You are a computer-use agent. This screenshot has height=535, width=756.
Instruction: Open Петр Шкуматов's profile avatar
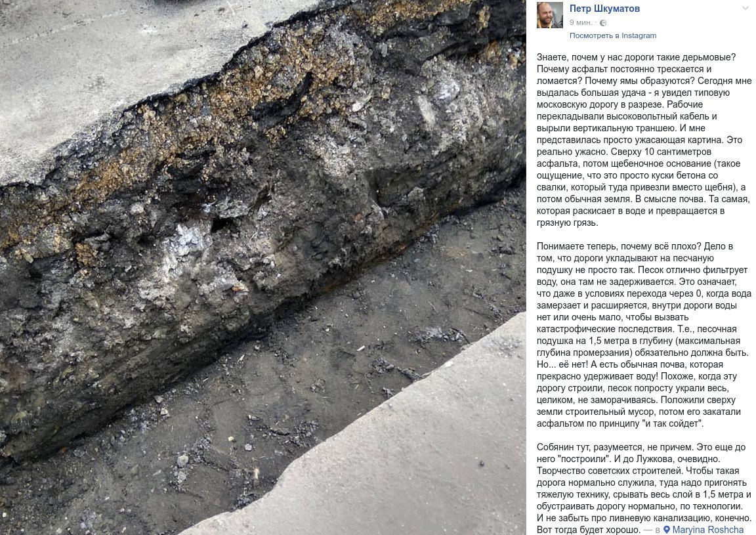550,15
